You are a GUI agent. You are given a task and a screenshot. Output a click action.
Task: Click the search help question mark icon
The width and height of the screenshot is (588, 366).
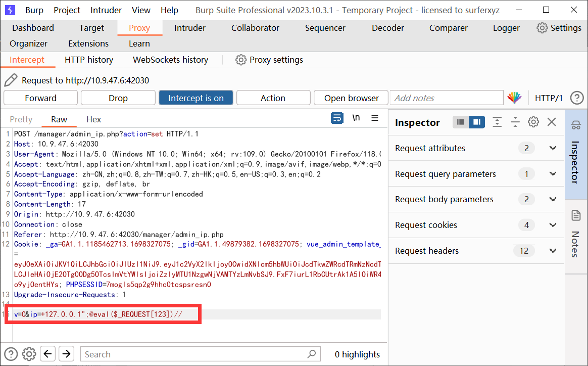coord(11,353)
